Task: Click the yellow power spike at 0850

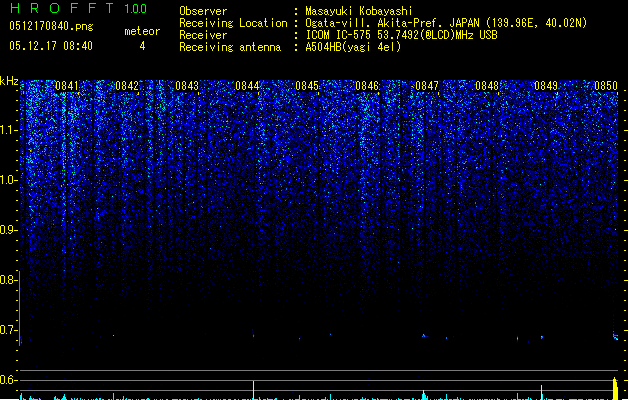Action: [x=615, y=388]
